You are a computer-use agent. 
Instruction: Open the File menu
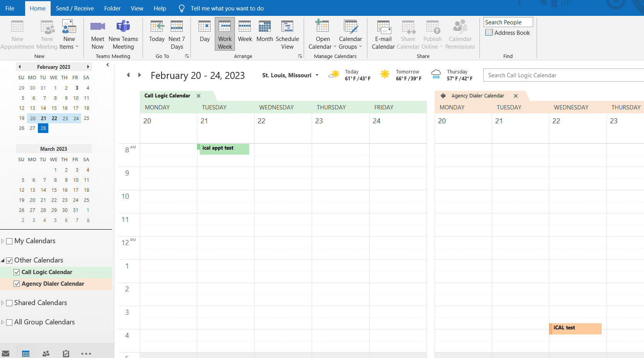(10, 8)
